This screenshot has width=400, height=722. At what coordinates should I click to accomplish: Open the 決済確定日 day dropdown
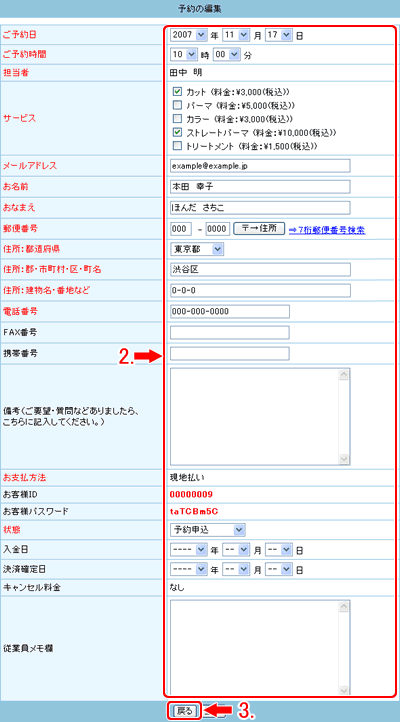click(x=278, y=570)
